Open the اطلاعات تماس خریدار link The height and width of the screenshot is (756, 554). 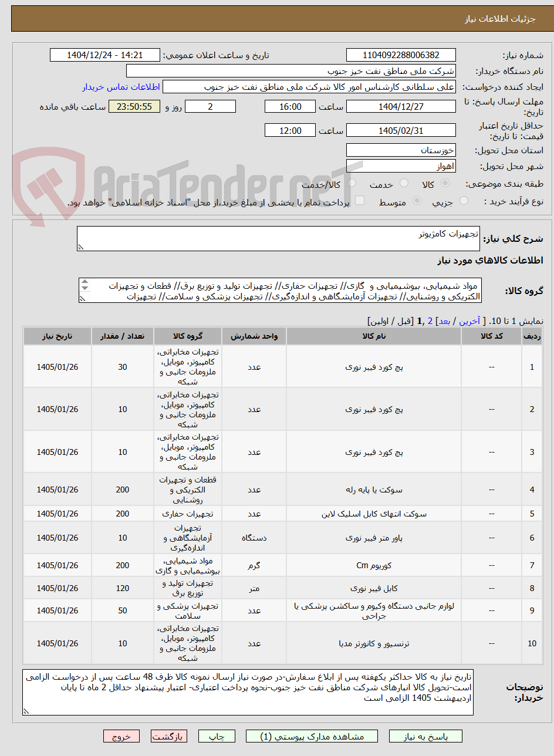121,87
